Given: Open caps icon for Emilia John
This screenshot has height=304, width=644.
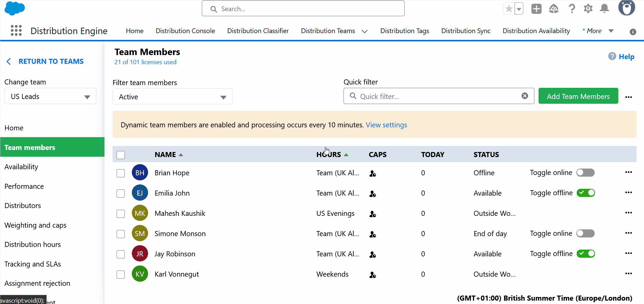Looking at the screenshot, I should (373, 194).
